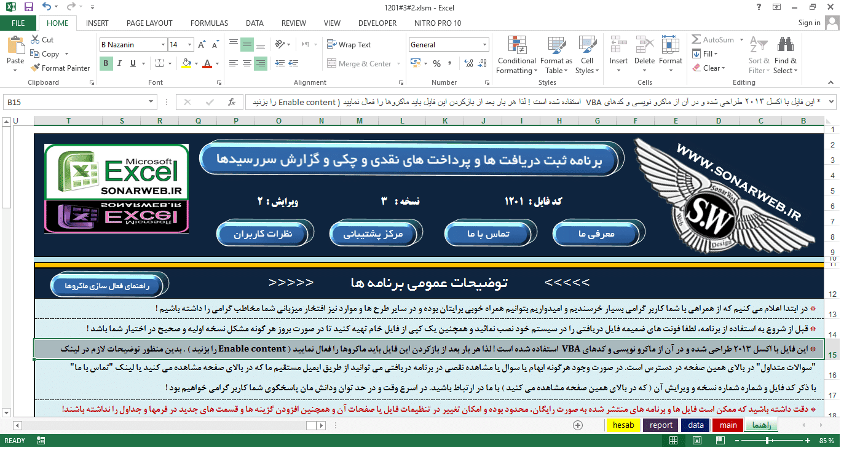
Task: Open Cell Styles gallery
Action: coord(587,55)
